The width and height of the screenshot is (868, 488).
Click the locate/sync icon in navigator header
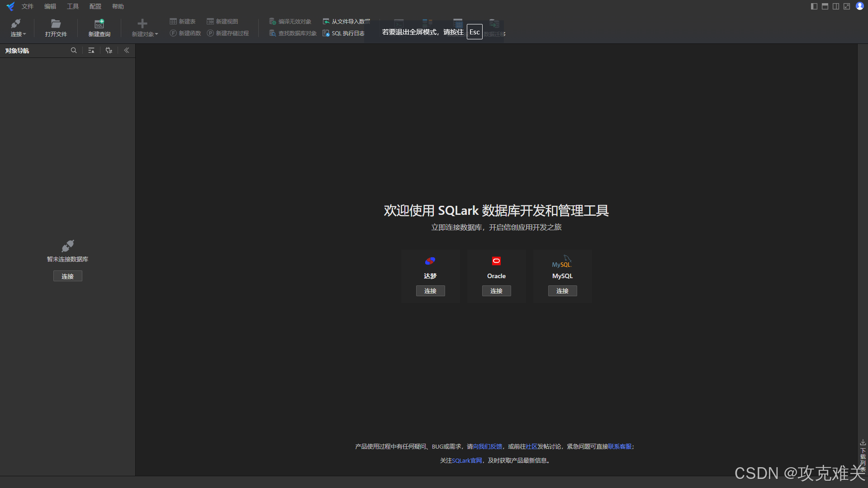pyautogui.click(x=109, y=51)
